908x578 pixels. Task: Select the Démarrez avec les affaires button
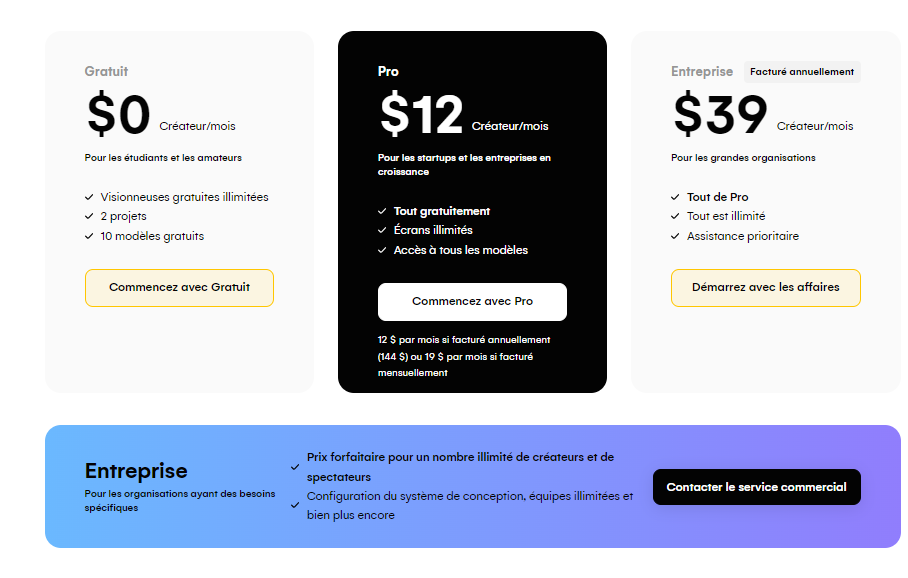(766, 288)
